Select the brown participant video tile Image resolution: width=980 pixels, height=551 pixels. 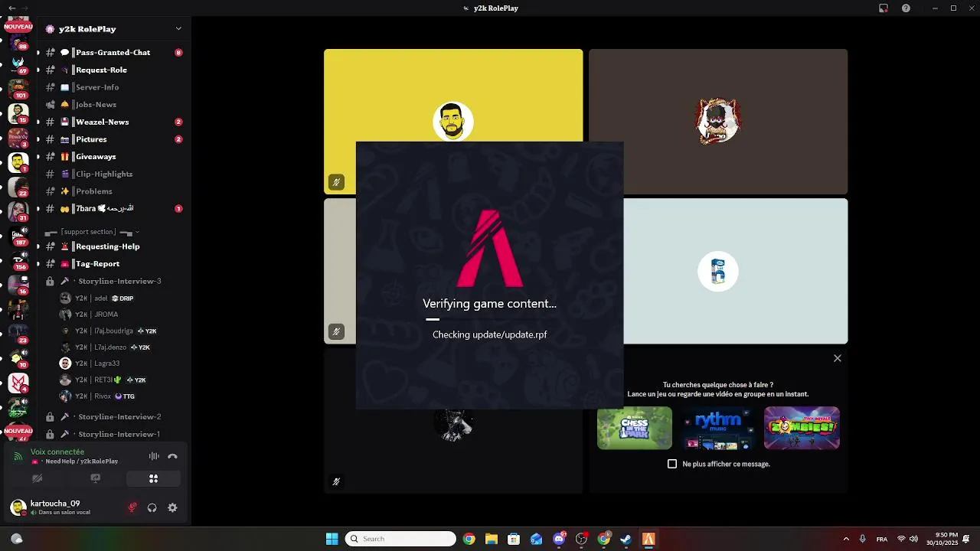click(718, 122)
